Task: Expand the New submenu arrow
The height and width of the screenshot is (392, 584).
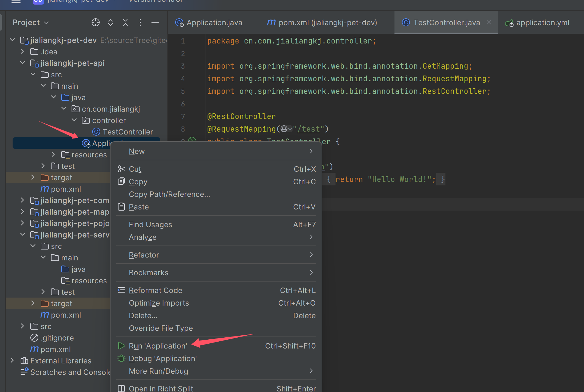Action: 311,151
